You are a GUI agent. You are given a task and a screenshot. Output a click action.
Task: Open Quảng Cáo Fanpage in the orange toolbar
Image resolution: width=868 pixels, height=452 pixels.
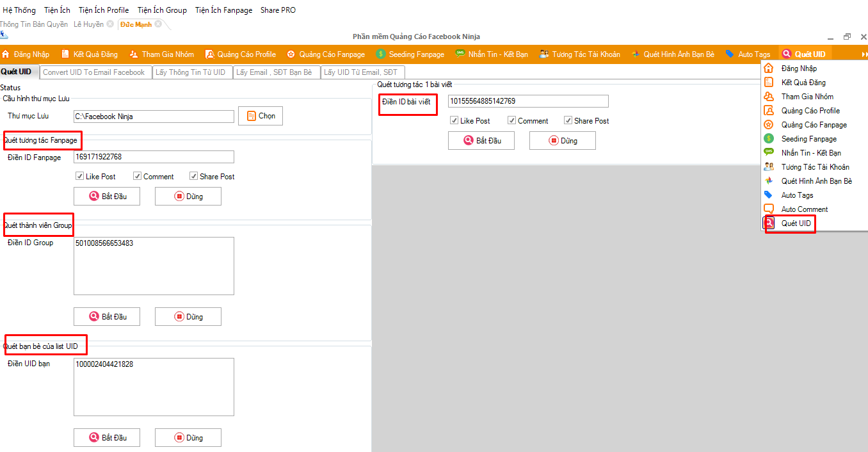(x=326, y=54)
